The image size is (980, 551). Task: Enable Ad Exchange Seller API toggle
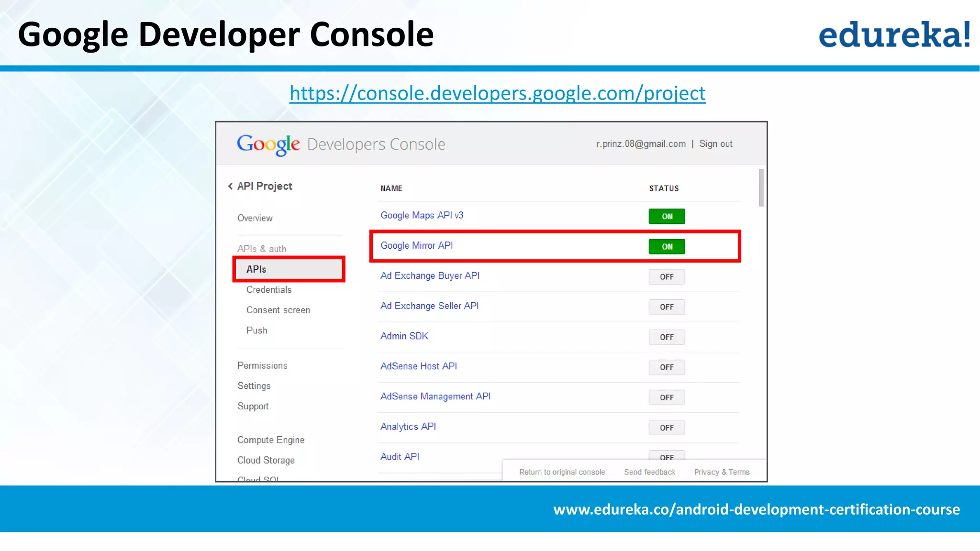pyautogui.click(x=667, y=307)
